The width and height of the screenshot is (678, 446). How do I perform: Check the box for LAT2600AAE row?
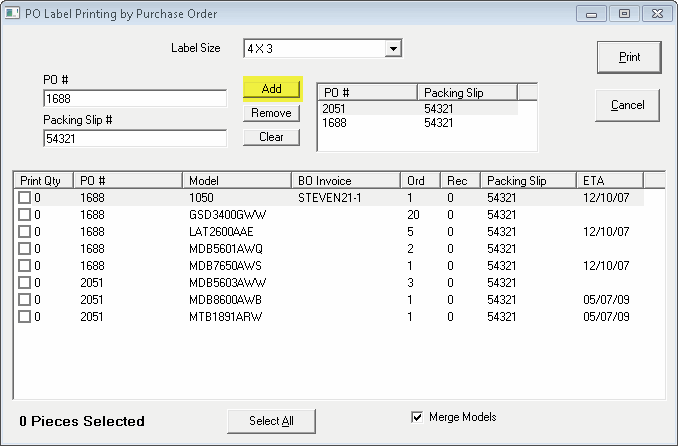pos(24,231)
